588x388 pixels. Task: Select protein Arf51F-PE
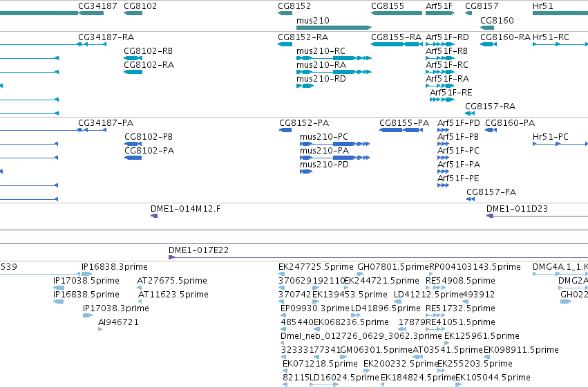coord(458,178)
